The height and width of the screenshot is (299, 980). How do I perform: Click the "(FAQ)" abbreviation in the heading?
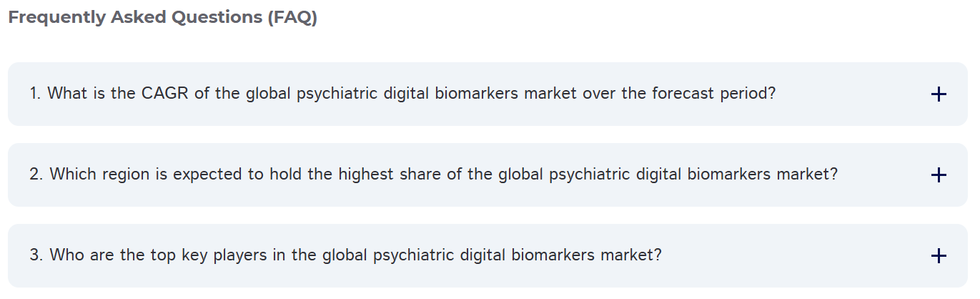[292, 18]
